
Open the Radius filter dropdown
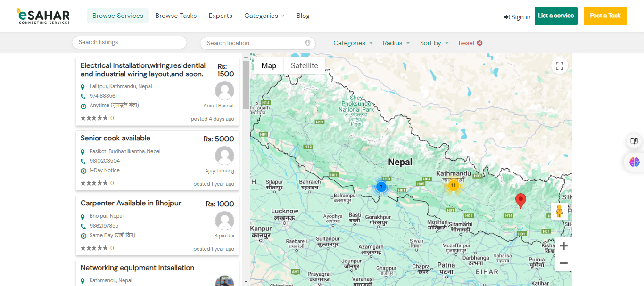[396, 43]
